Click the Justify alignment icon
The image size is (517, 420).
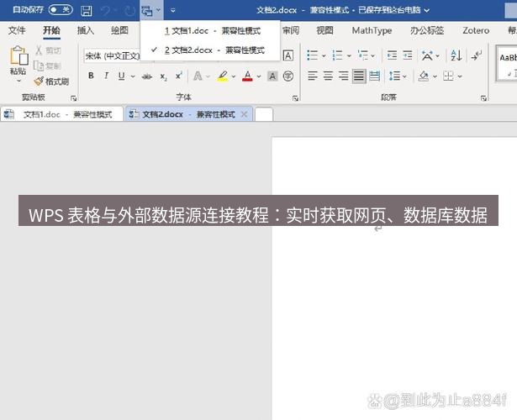(x=359, y=76)
